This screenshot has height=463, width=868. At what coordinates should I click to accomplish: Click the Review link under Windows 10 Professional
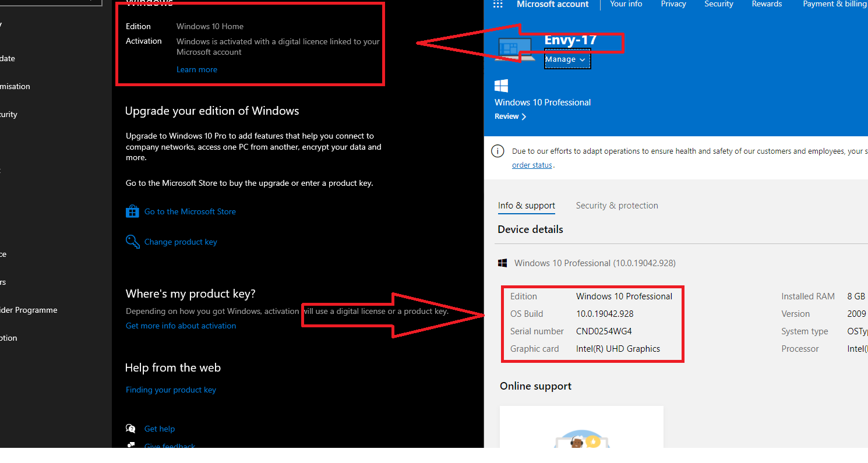510,116
